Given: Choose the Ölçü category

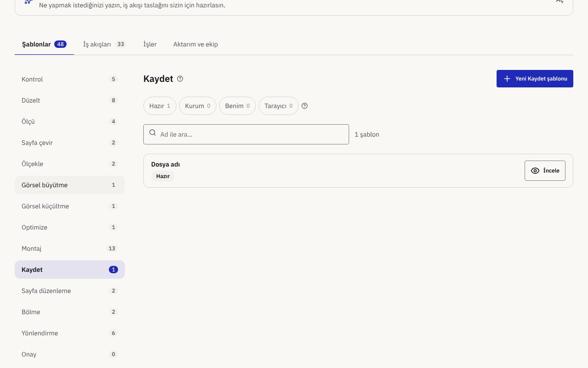Looking at the screenshot, I should [70, 121].
